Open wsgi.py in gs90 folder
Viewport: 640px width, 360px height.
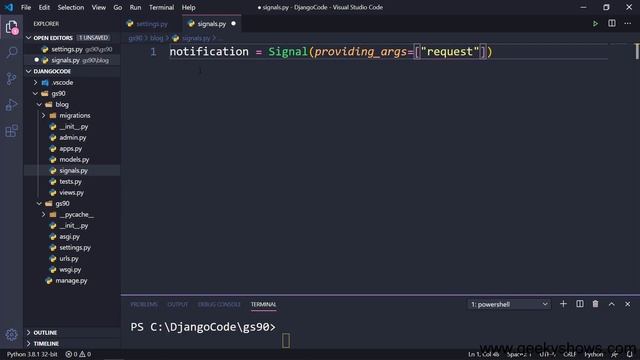click(72, 269)
